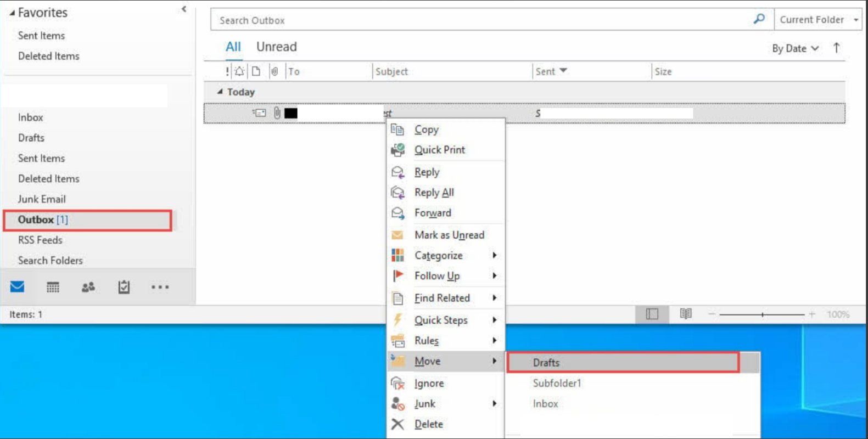Select the Outbox folder
This screenshot has height=439, width=868.
(x=88, y=220)
